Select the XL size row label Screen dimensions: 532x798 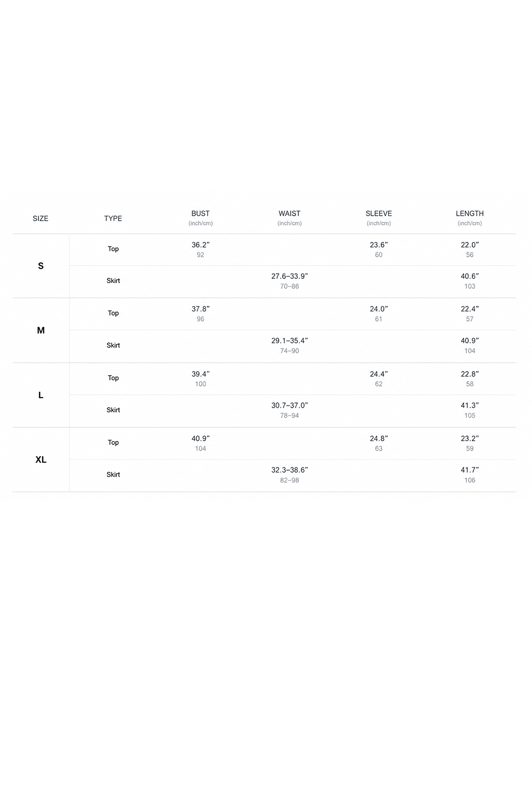pyautogui.click(x=41, y=460)
